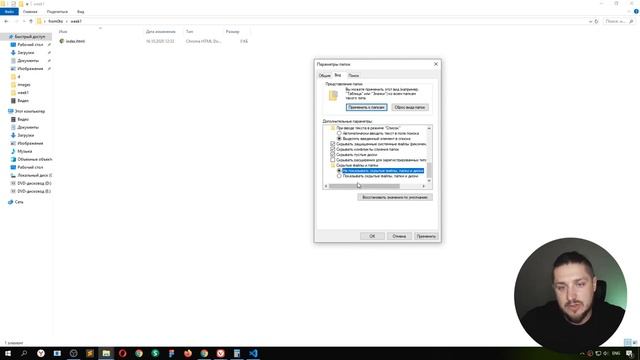Image resolution: width=640 pixels, height=360 pixels.
Task: Refresh the folder via the address bar refresh icon
Action: [596, 21]
